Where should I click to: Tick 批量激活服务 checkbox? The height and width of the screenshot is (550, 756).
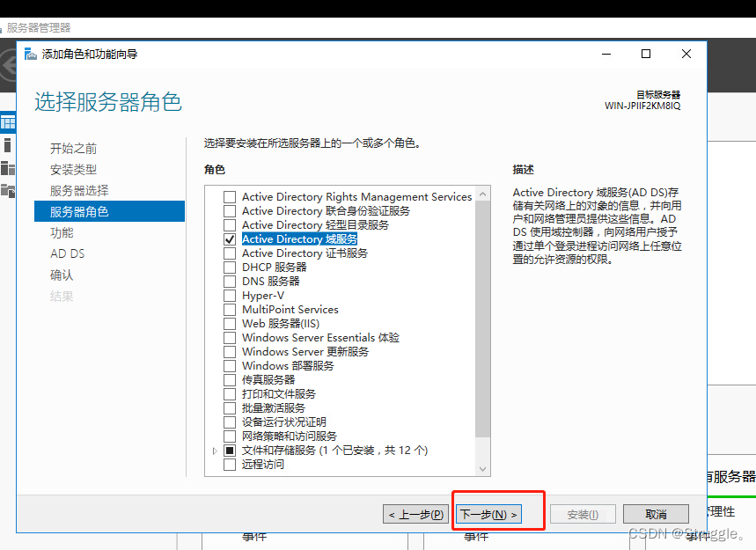[x=230, y=407]
